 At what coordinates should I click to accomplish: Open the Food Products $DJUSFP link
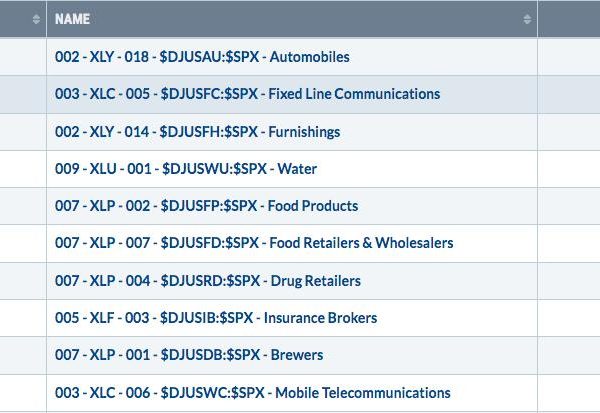point(207,206)
